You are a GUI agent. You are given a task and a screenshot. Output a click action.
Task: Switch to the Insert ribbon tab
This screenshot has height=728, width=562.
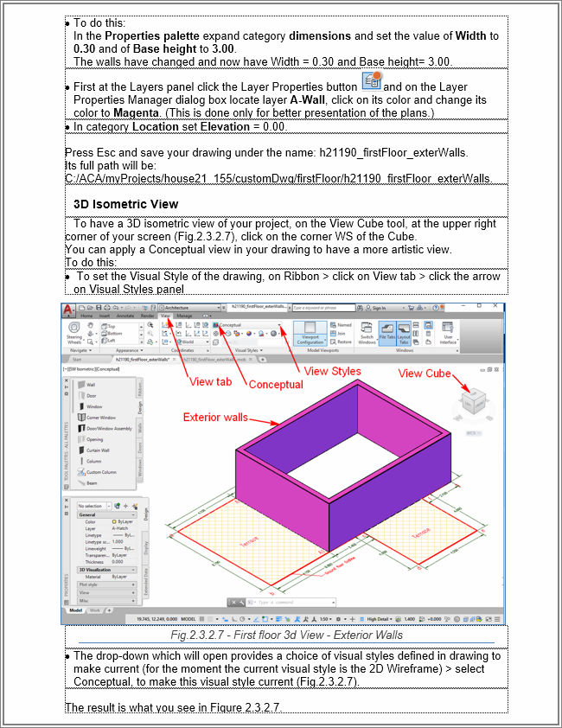[x=105, y=316]
